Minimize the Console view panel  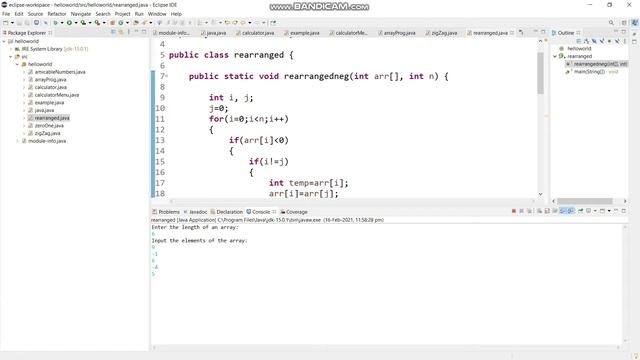(616, 211)
